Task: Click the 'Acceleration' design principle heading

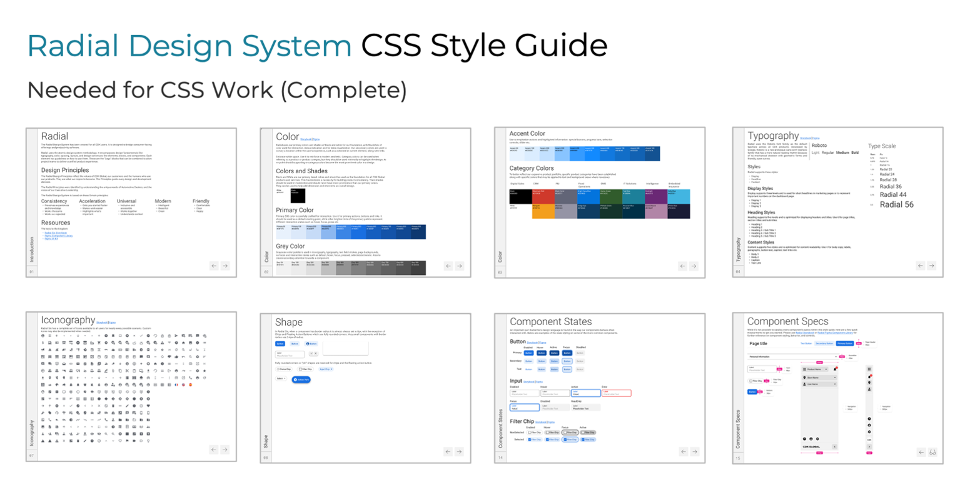Action: click(x=92, y=201)
